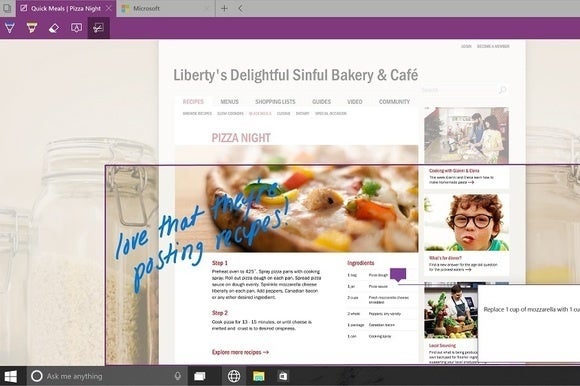Click the Step 1 heading
This screenshot has height=386, width=580.
[220, 263]
